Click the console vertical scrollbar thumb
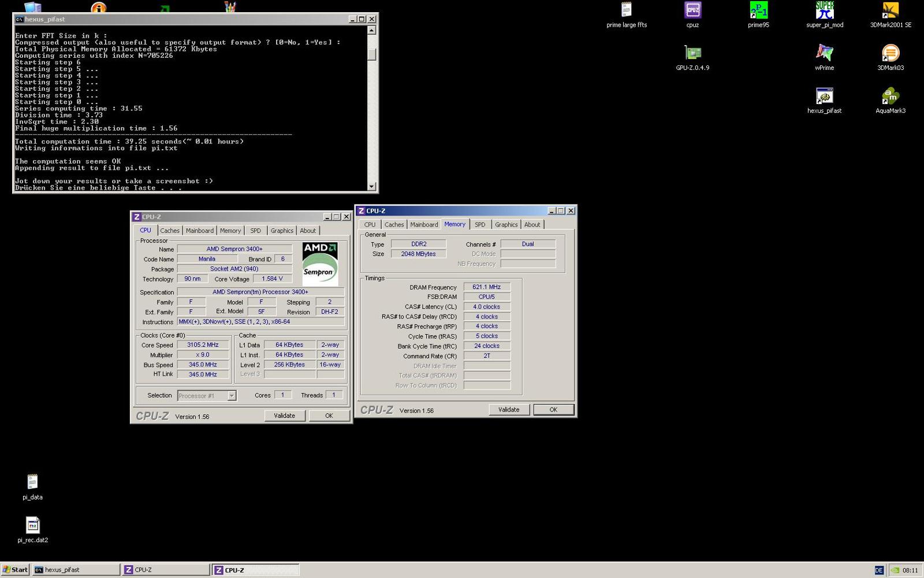The image size is (924, 578). click(x=372, y=54)
